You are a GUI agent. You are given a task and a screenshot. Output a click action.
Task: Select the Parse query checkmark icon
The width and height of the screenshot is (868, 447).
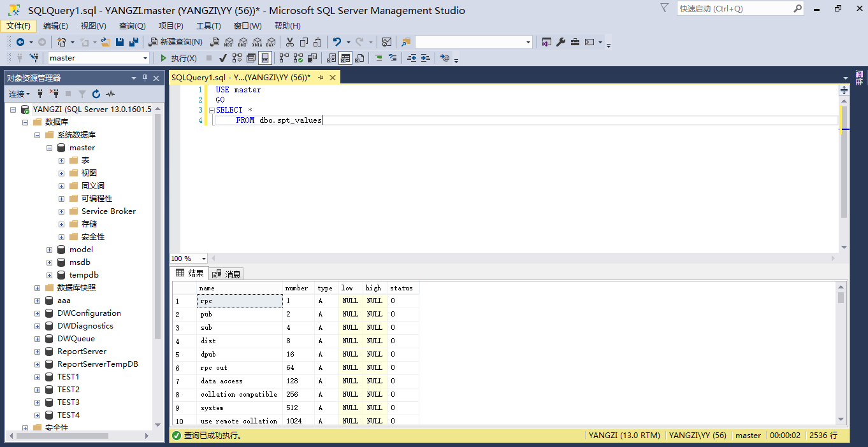[x=222, y=58]
